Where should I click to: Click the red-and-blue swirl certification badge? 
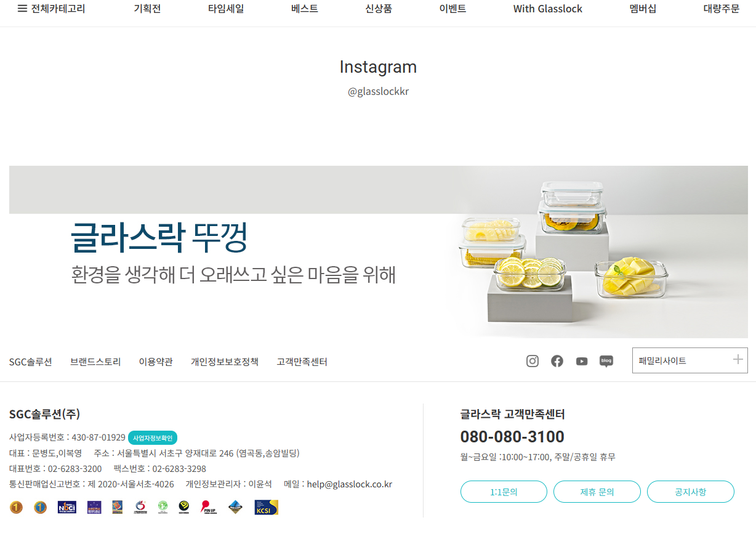click(140, 507)
